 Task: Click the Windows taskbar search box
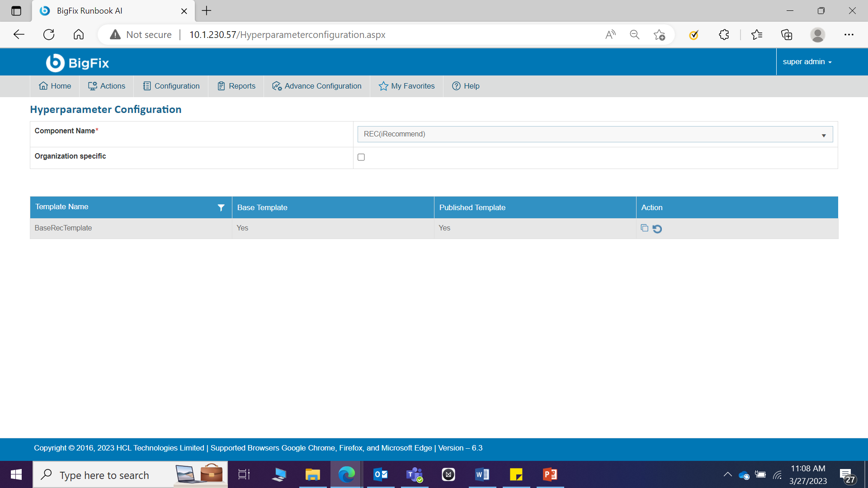[104, 475]
